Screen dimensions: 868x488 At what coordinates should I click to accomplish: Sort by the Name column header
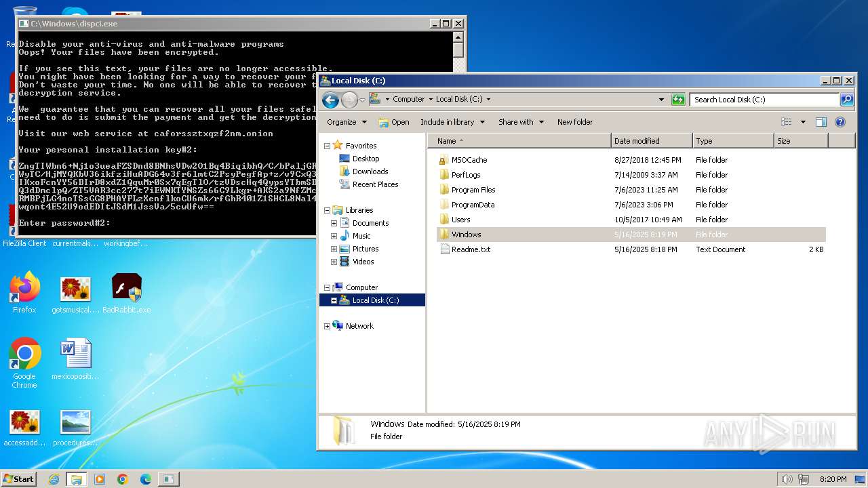point(519,141)
